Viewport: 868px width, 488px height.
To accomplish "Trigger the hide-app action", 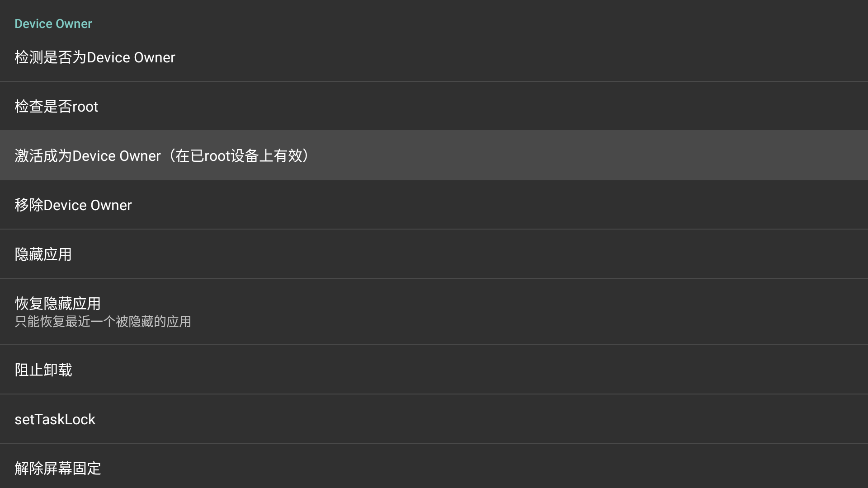I will click(43, 254).
